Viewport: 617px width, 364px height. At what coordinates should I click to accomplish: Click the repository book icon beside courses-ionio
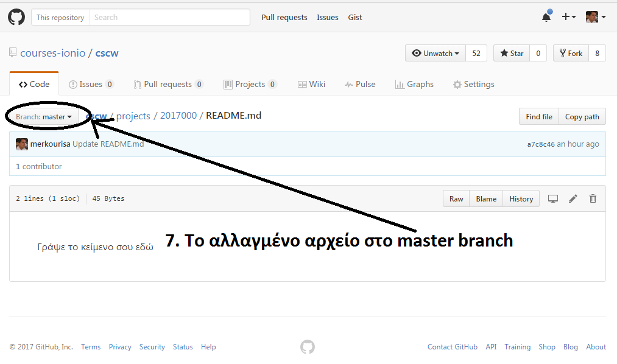click(x=13, y=52)
